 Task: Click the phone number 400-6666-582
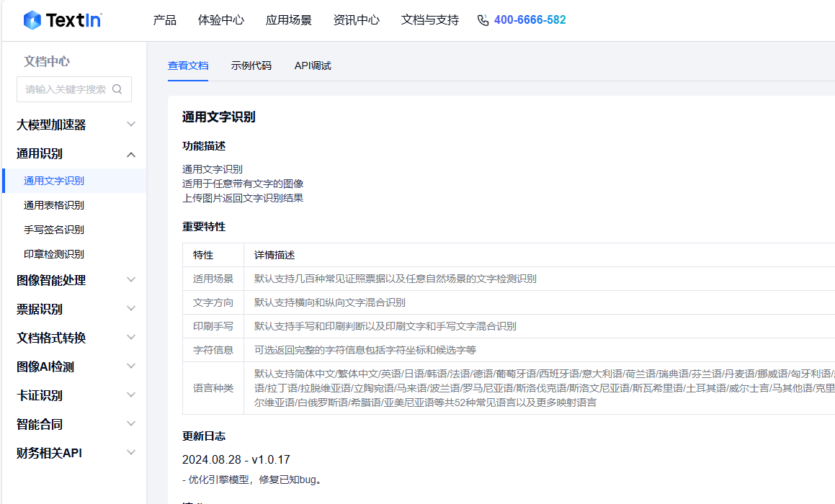(530, 20)
